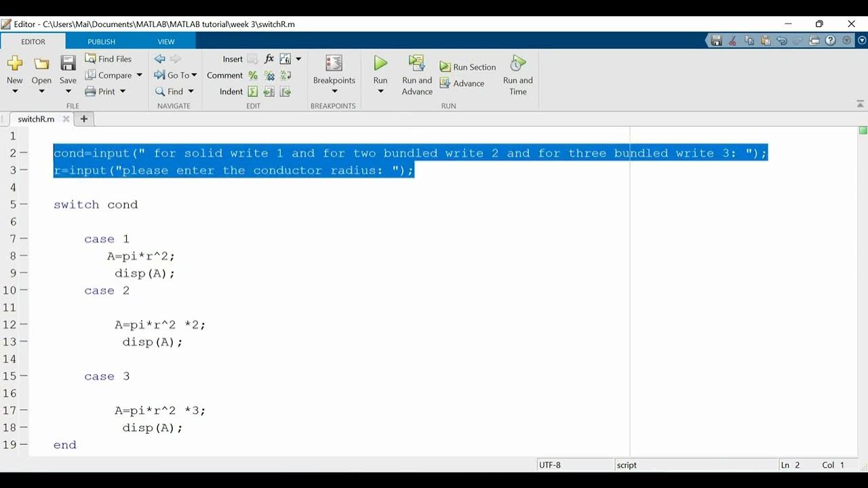Toggle breakpoint dash on line 2
Screen dimensions: 868x488
(x=24, y=153)
